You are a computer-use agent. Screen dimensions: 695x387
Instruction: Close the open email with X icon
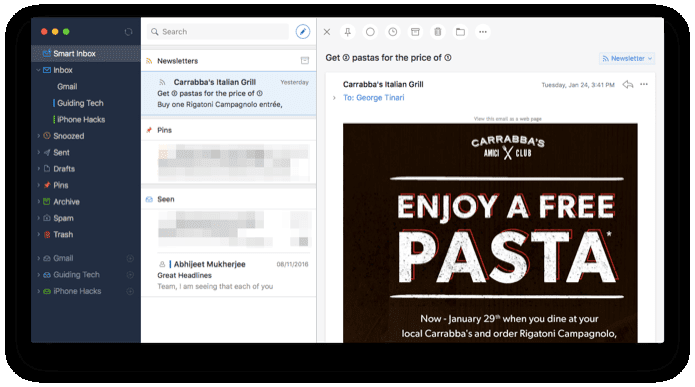coord(327,32)
